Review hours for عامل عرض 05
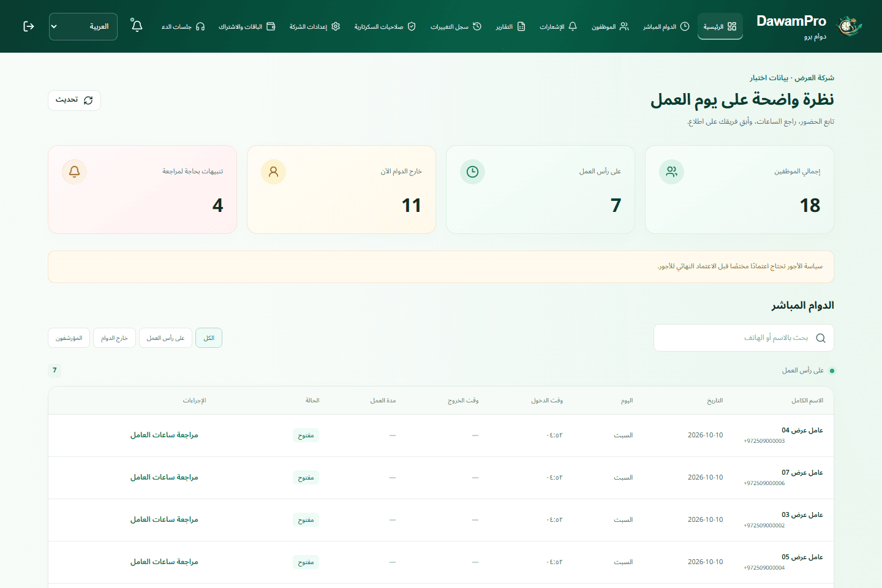 [x=164, y=562]
